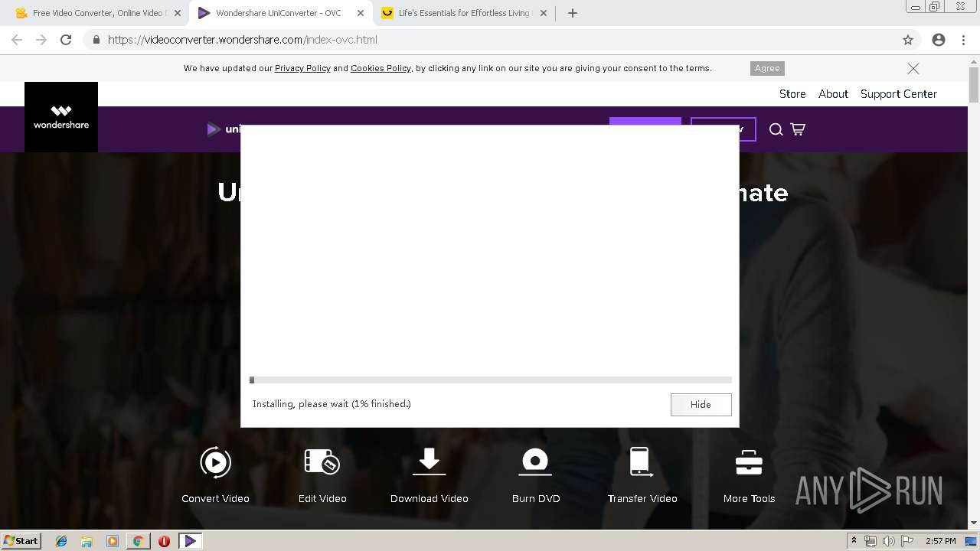Open the Convert Video feature icon
This screenshot has width=980, height=551.
tap(215, 462)
